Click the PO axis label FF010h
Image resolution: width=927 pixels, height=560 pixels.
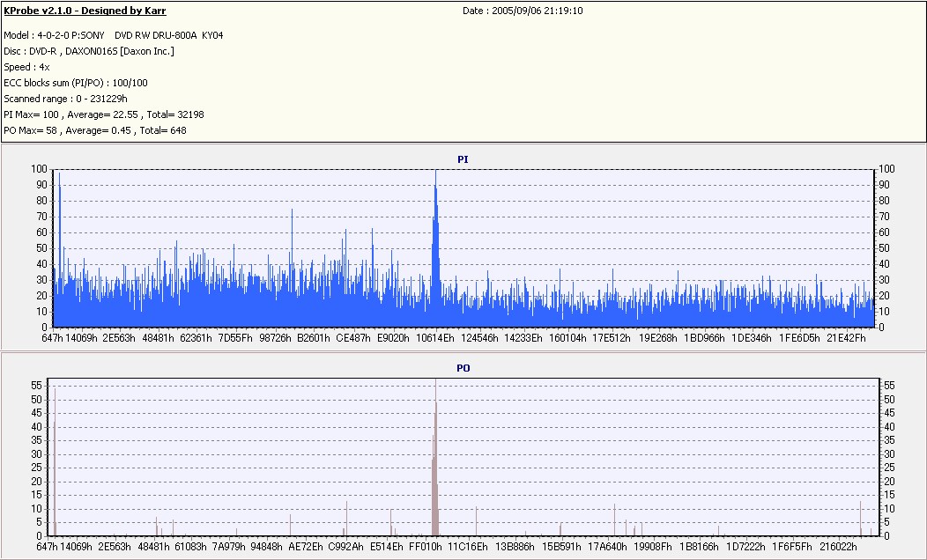click(426, 547)
